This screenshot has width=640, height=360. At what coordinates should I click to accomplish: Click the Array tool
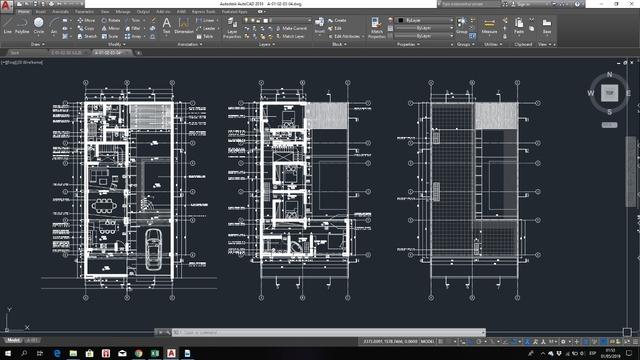tap(133, 36)
